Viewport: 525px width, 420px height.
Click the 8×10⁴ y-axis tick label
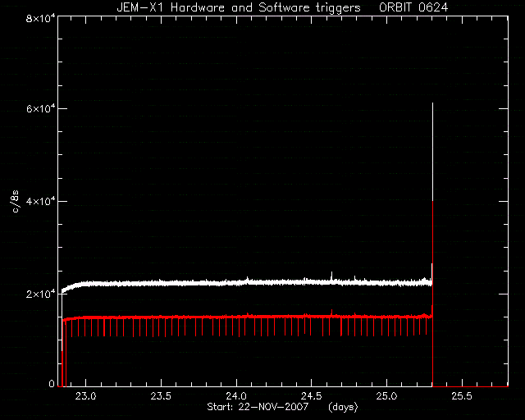(x=40, y=18)
